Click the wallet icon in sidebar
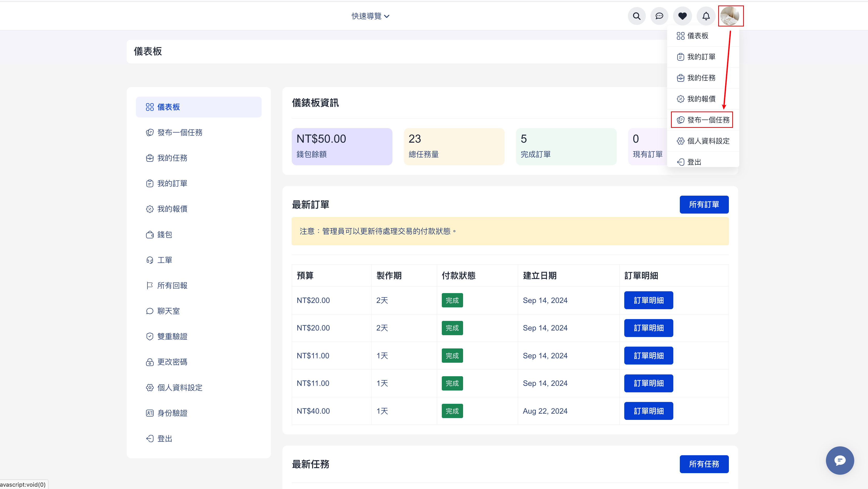The height and width of the screenshot is (489, 868). (x=150, y=235)
